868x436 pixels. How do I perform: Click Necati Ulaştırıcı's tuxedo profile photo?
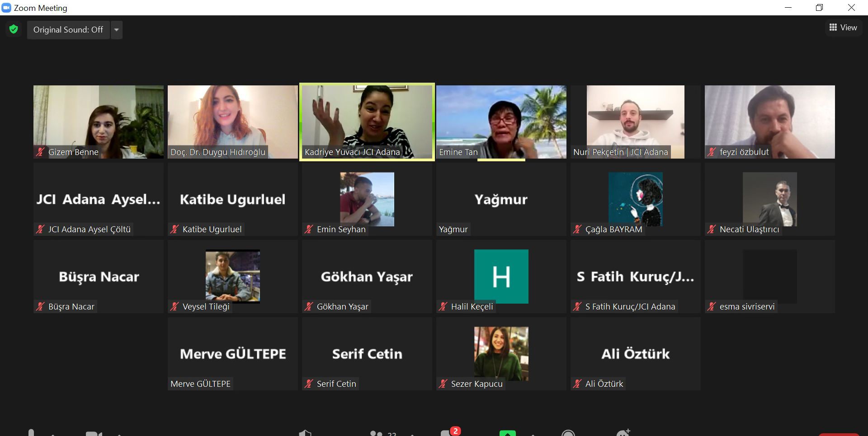tap(770, 199)
